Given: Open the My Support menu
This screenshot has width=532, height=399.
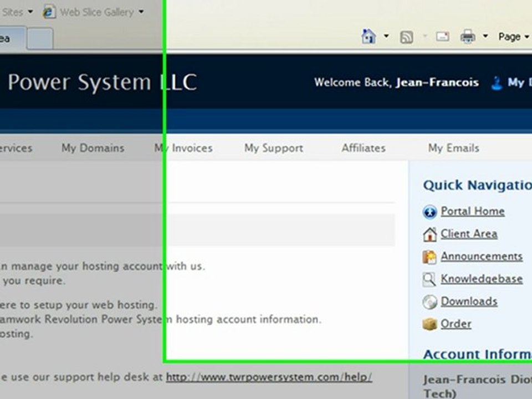Looking at the screenshot, I should [x=274, y=148].
